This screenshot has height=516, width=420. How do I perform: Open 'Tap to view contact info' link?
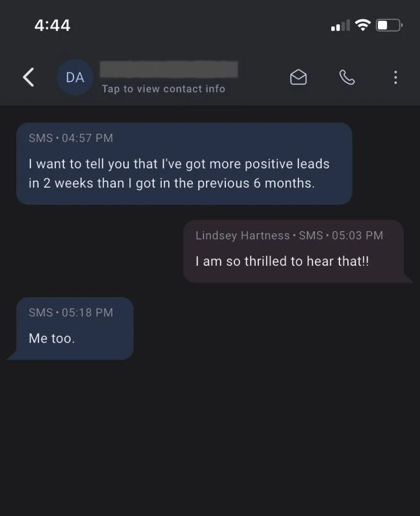tap(163, 89)
